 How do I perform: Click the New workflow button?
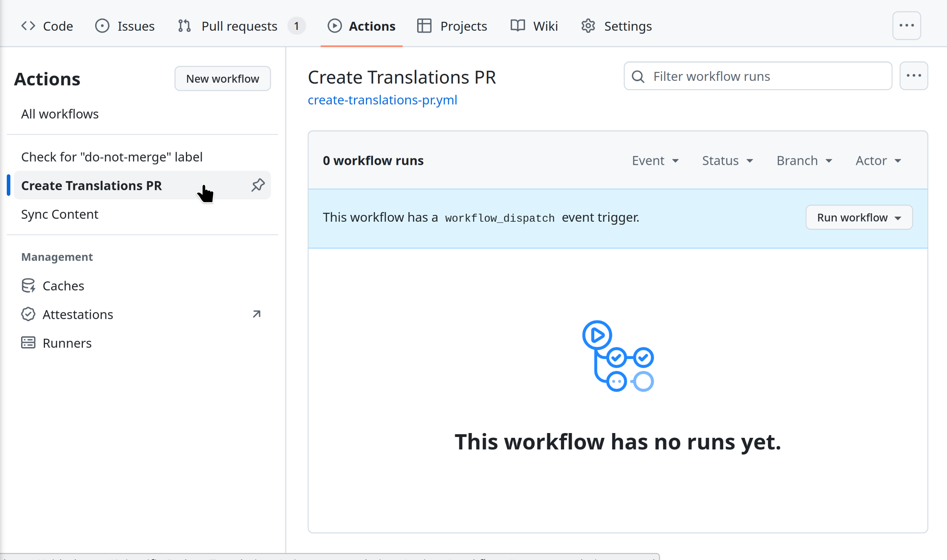pyautogui.click(x=223, y=78)
